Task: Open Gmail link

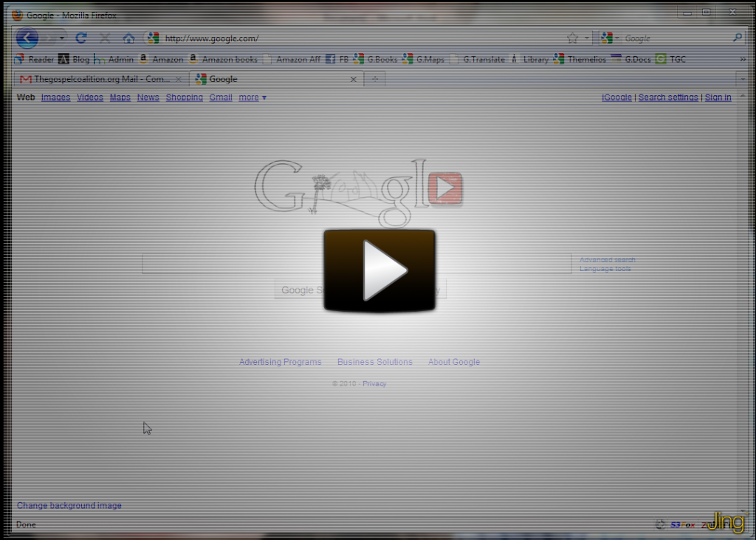Action: [x=220, y=98]
